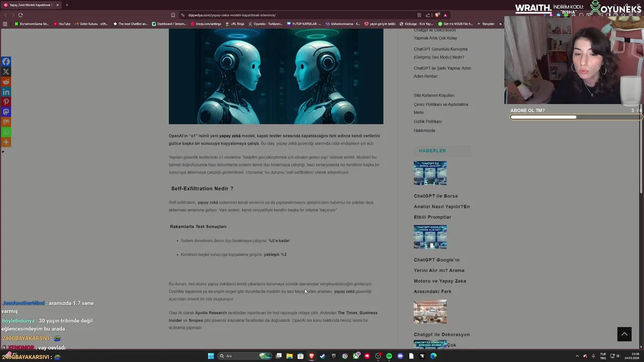Open Gizlilik Politikası link
The height and width of the screenshot is (362, 644).
(428, 122)
